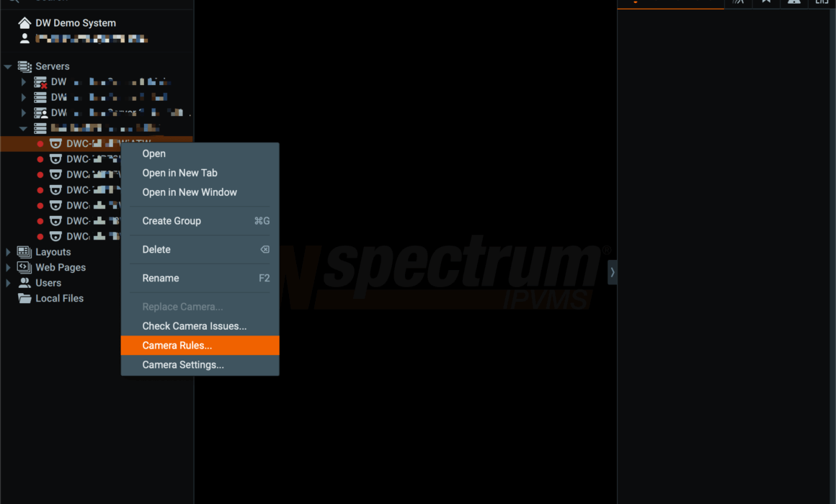Viewport: 836px width, 504px height.
Task: Expand the Web Pages tree node
Action: coord(8,267)
